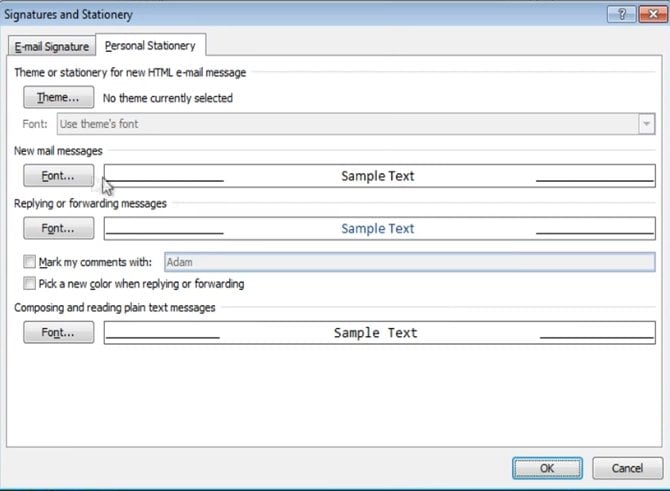This screenshot has width=670, height=491.
Task: Switch to the E-mail Signature tab
Action: click(x=51, y=46)
